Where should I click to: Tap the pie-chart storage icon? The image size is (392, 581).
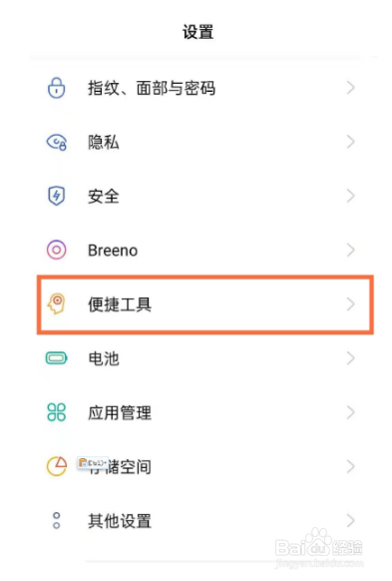coord(56,466)
